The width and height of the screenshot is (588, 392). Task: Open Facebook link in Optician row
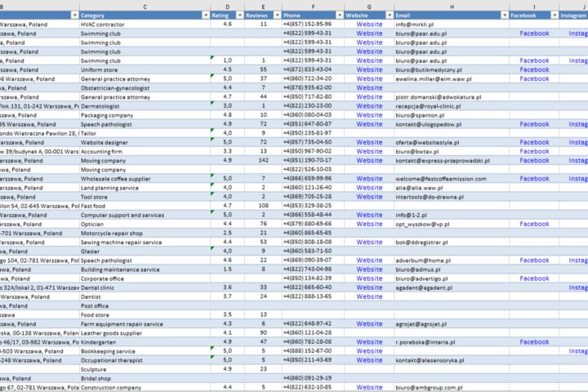tap(534, 224)
